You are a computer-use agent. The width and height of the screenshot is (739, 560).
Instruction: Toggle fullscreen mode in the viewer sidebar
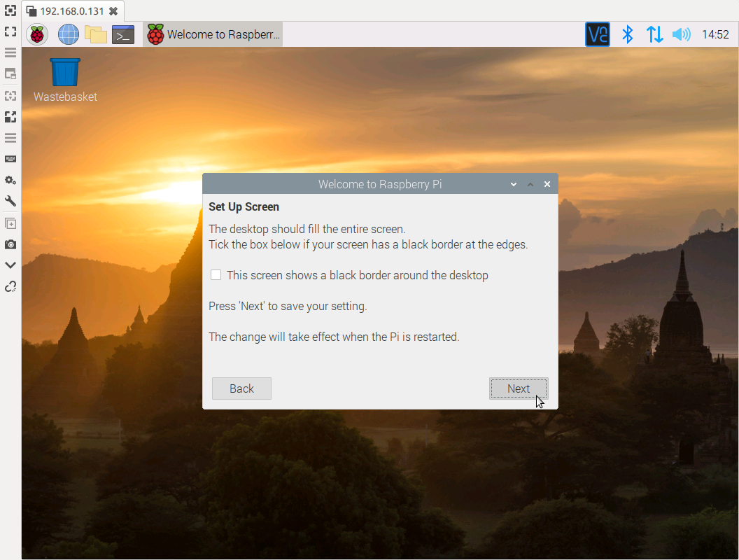click(x=10, y=31)
